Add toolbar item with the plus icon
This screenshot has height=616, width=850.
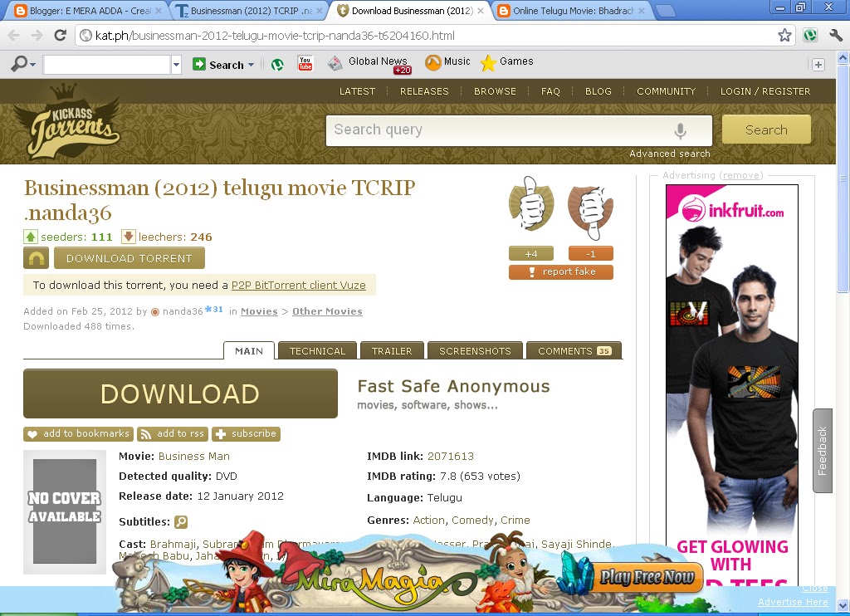818,65
